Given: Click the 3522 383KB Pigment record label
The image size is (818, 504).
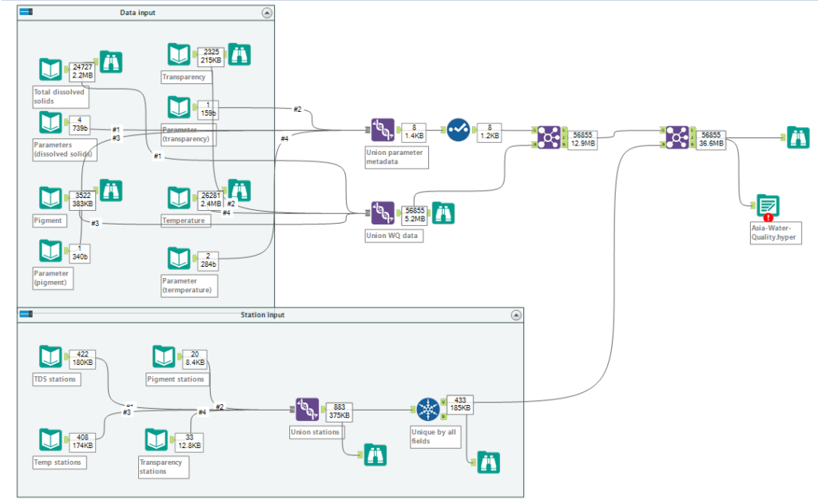Looking at the screenshot, I should (x=82, y=200).
